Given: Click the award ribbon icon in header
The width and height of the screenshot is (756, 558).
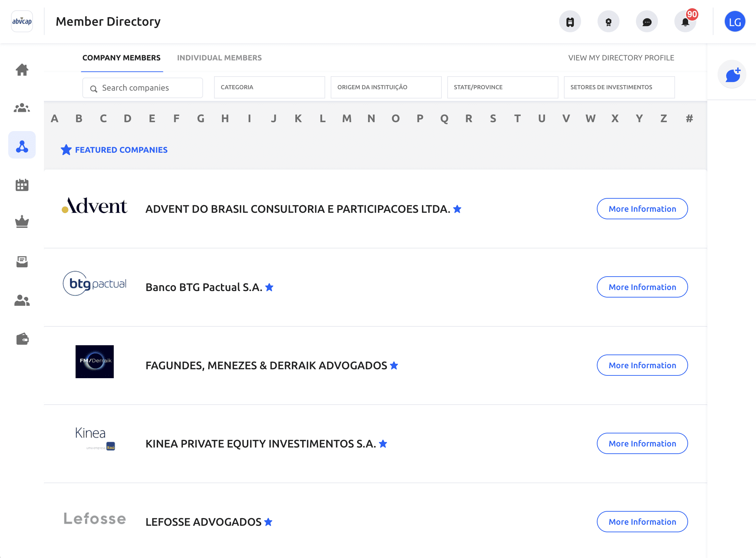Looking at the screenshot, I should coord(608,22).
